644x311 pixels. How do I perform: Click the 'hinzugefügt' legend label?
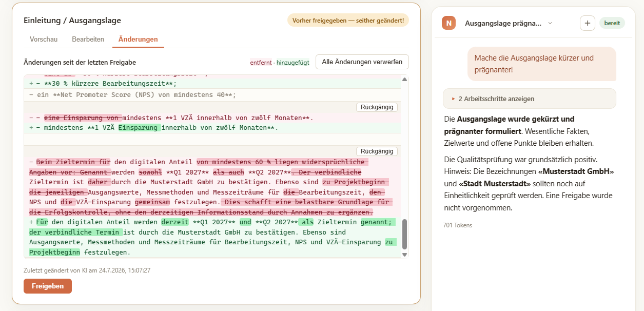pos(293,63)
